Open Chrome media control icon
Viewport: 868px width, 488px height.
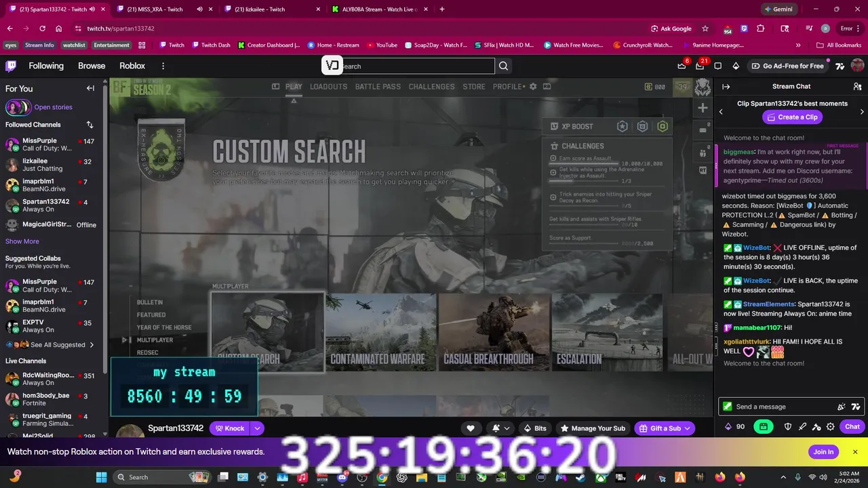click(x=809, y=28)
